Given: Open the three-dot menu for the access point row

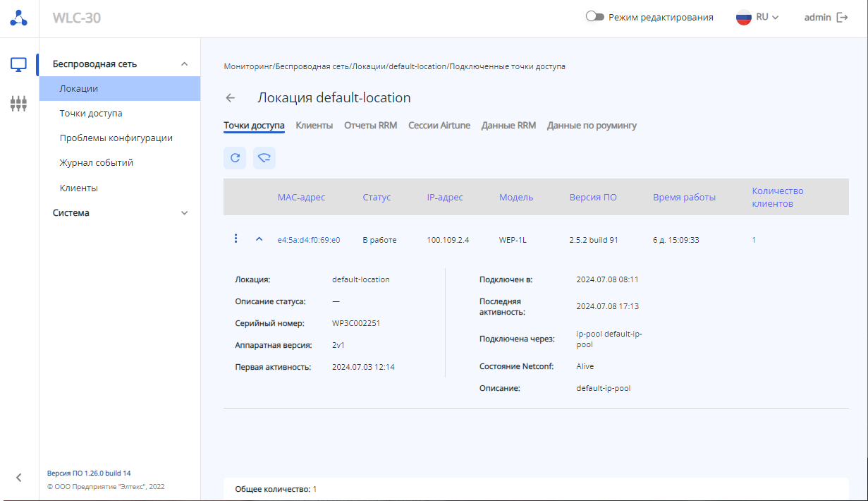Looking at the screenshot, I should coord(236,239).
